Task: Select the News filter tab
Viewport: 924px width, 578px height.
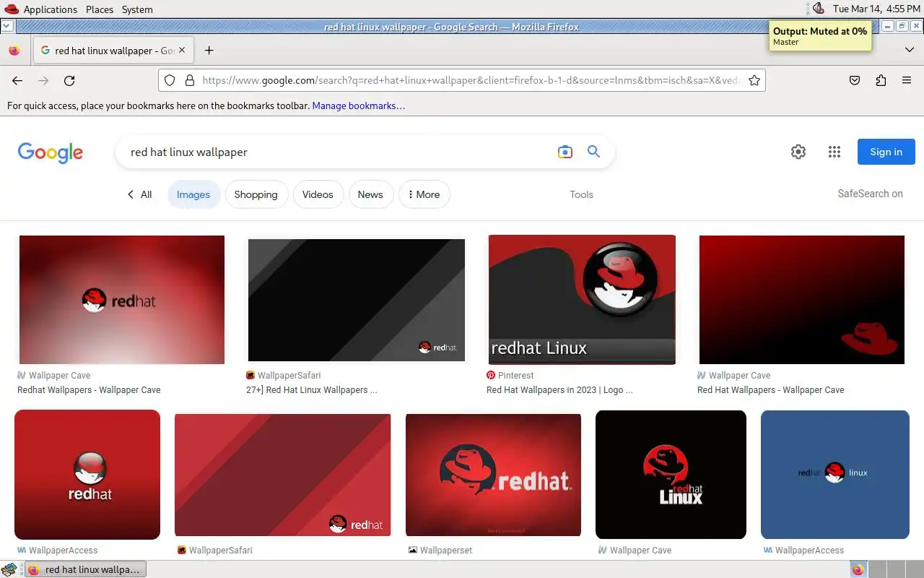Action: click(370, 194)
